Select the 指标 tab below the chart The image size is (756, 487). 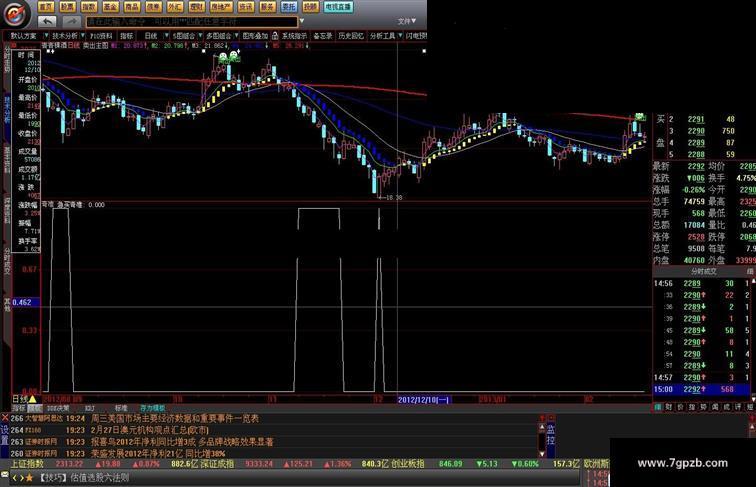(x=18, y=408)
